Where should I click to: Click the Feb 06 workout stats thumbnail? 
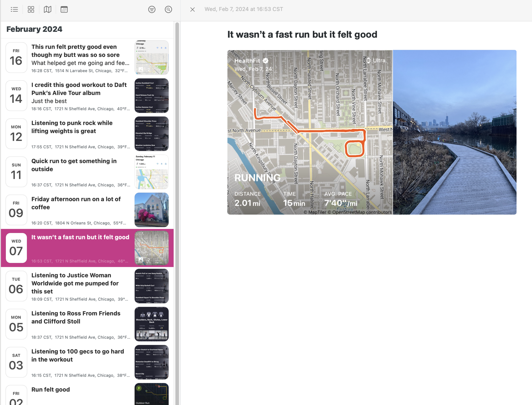click(x=152, y=286)
